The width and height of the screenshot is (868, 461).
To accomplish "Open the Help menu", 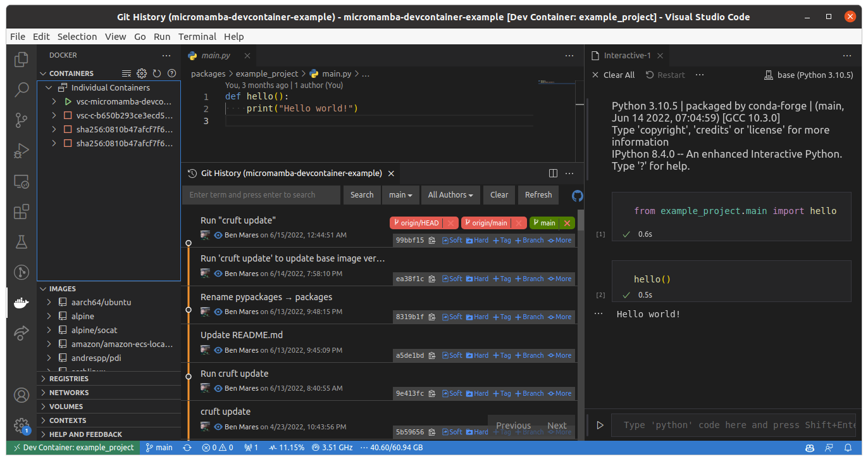I will [x=233, y=37].
